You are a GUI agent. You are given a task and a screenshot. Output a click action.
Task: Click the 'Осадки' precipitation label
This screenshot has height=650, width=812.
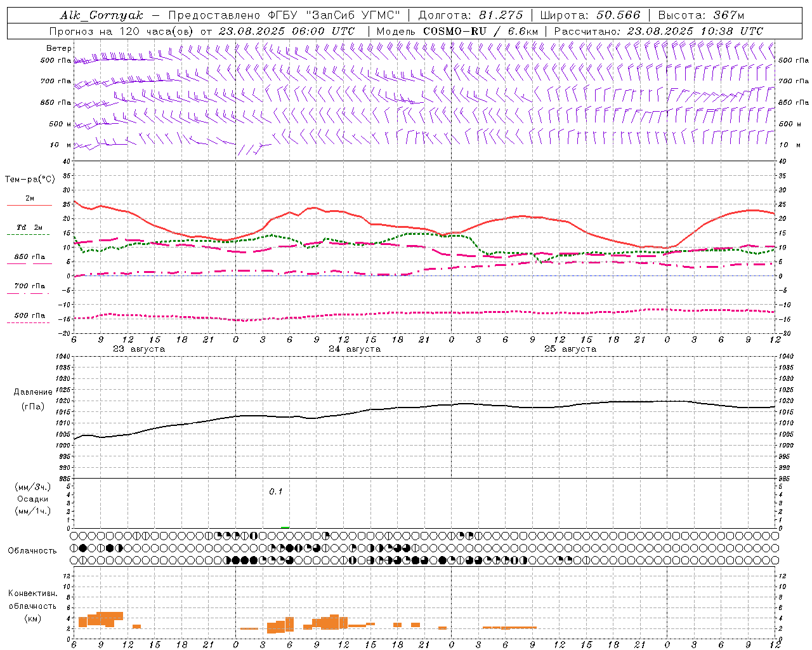pos(33,499)
